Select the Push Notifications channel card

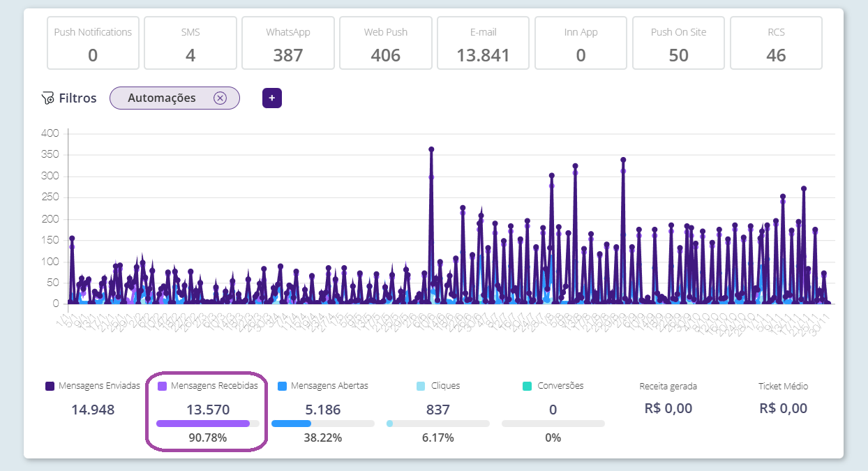(93, 43)
